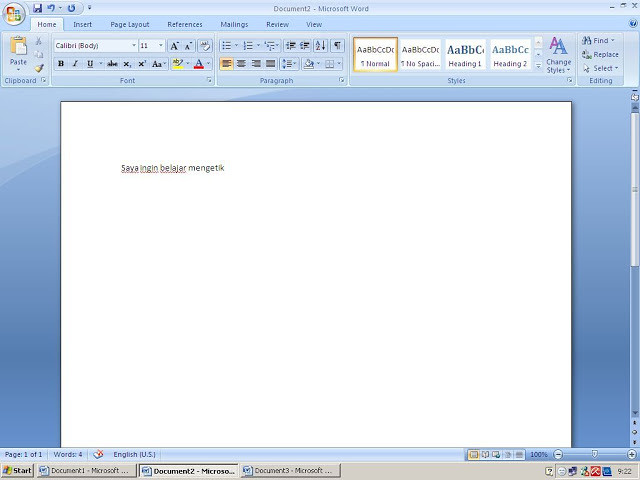Toggle Print Layout view button

474,454
